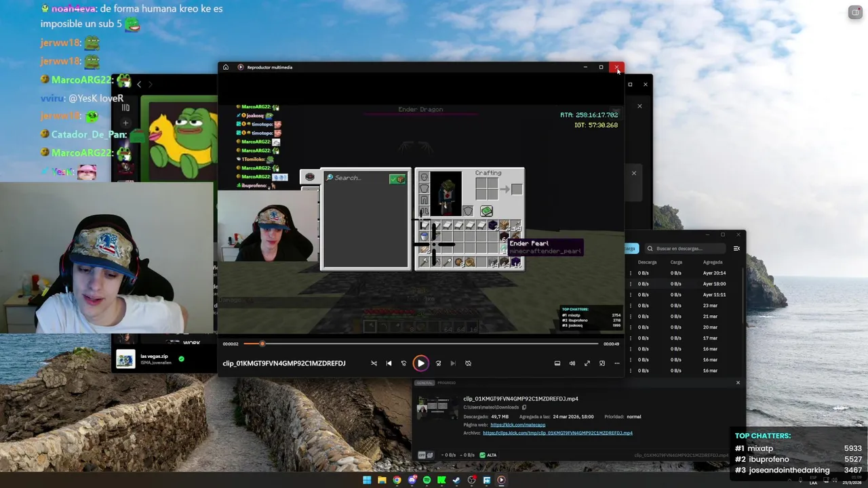Screen dimensions: 868x488
Task: Open options menu for 20 mar download
Action: coord(630,327)
